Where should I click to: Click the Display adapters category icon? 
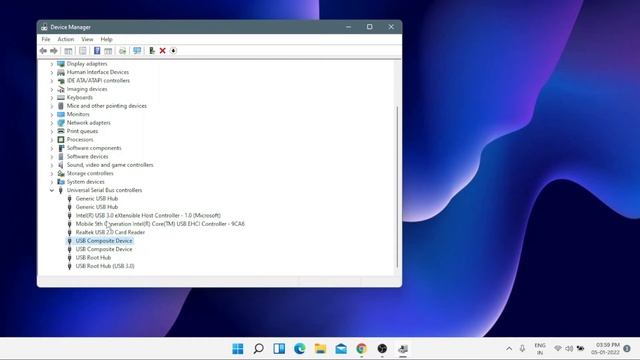pos(61,64)
